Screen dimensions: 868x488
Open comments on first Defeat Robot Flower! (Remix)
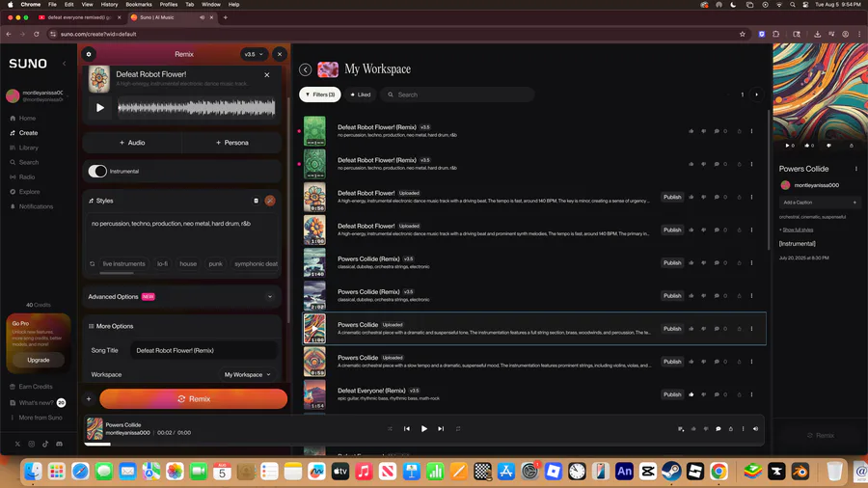(x=717, y=132)
